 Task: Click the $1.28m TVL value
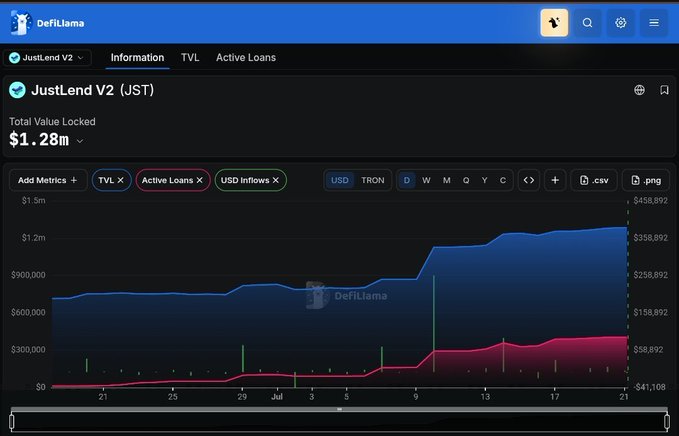coord(39,140)
